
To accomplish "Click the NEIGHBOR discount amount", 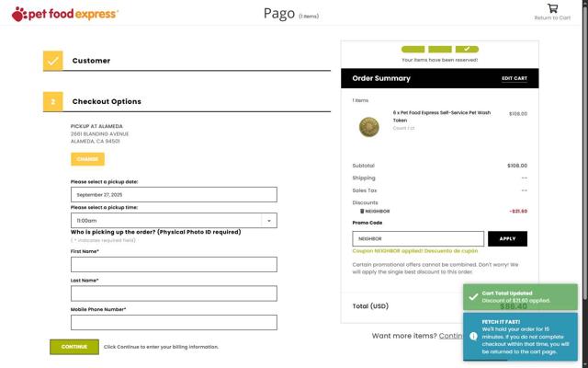I will point(518,211).
